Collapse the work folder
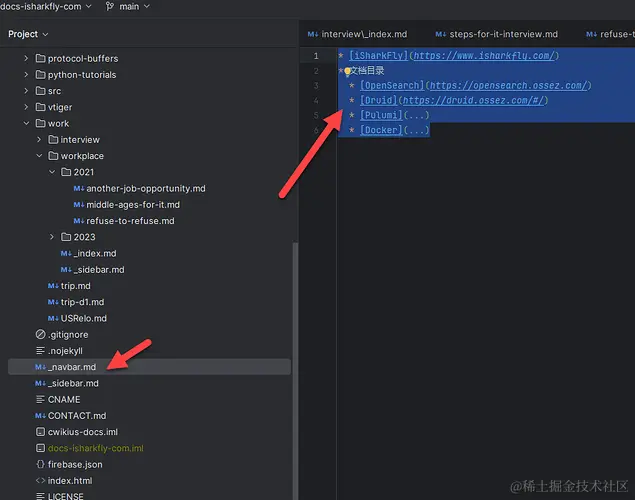Image resolution: width=635 pixels, height=500 pixels. 26,123
